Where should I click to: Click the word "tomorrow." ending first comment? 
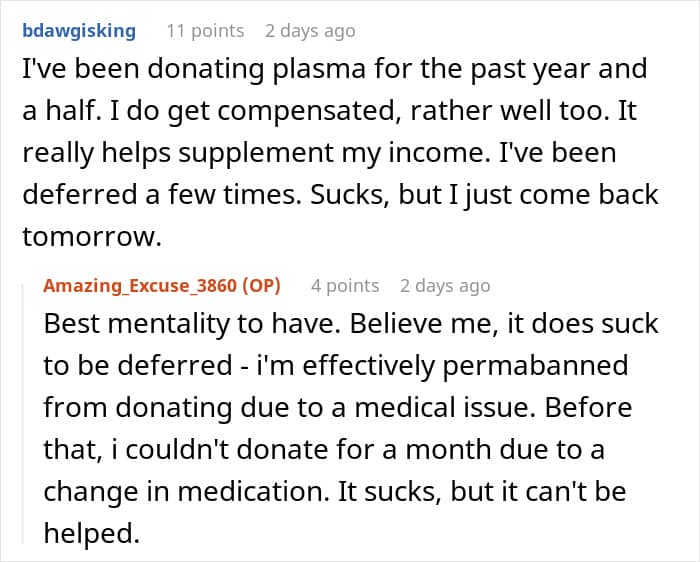click(x=92, y=237)
